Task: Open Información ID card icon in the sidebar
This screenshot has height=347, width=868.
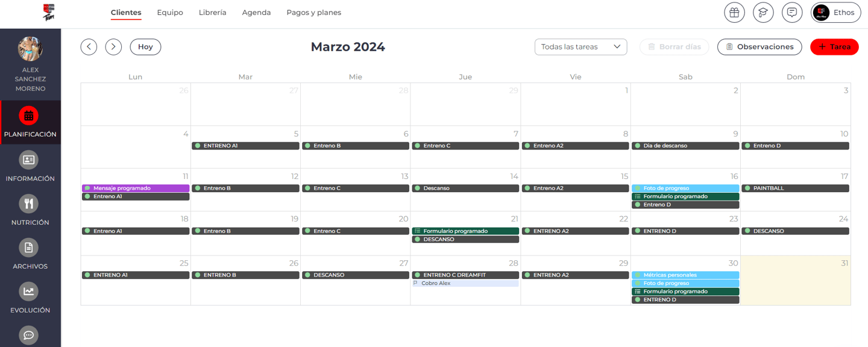Action: [28, 160]
